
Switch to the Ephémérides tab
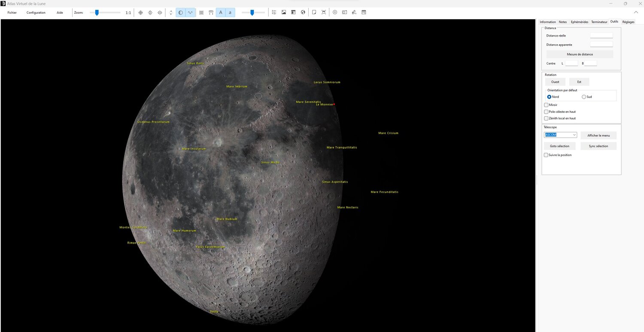(x=580, y=22)
